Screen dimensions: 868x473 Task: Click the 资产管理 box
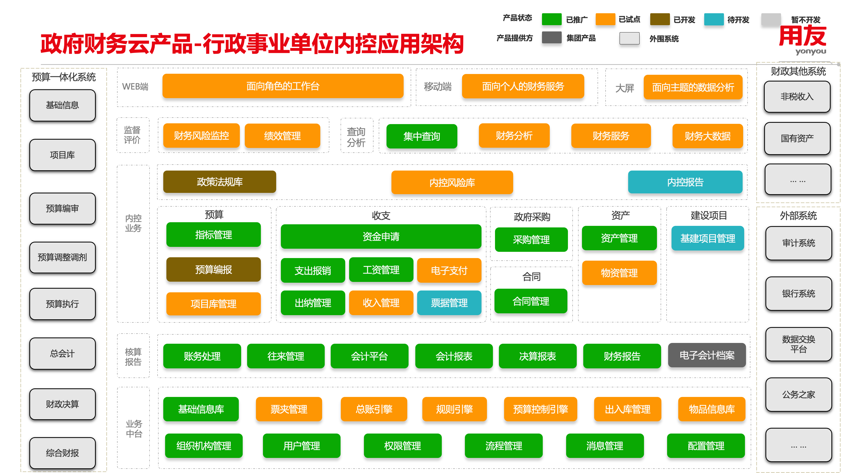pyautogui.click(x=619, y=238)
